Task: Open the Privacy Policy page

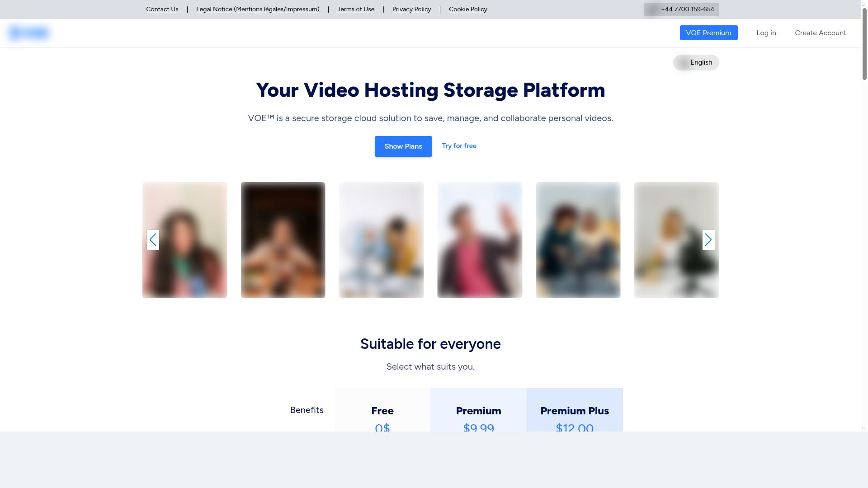Action: (x=411, y=9)
